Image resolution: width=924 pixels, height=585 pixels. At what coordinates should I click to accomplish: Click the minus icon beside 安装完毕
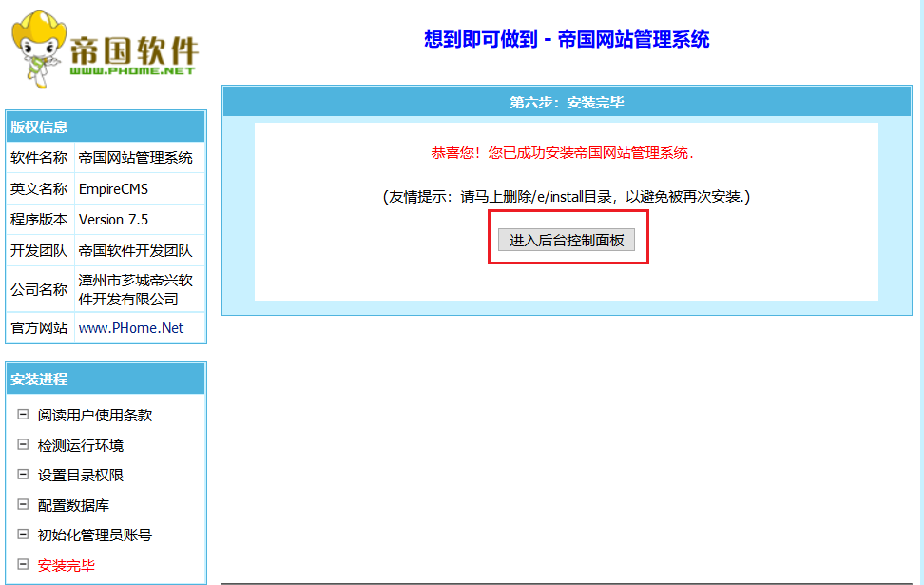[23, 565]
